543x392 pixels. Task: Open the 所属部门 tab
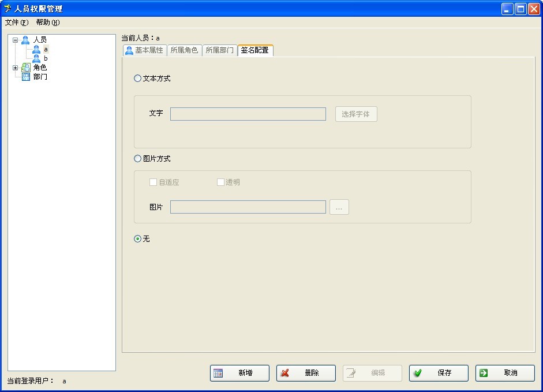(x=220, y=50)
